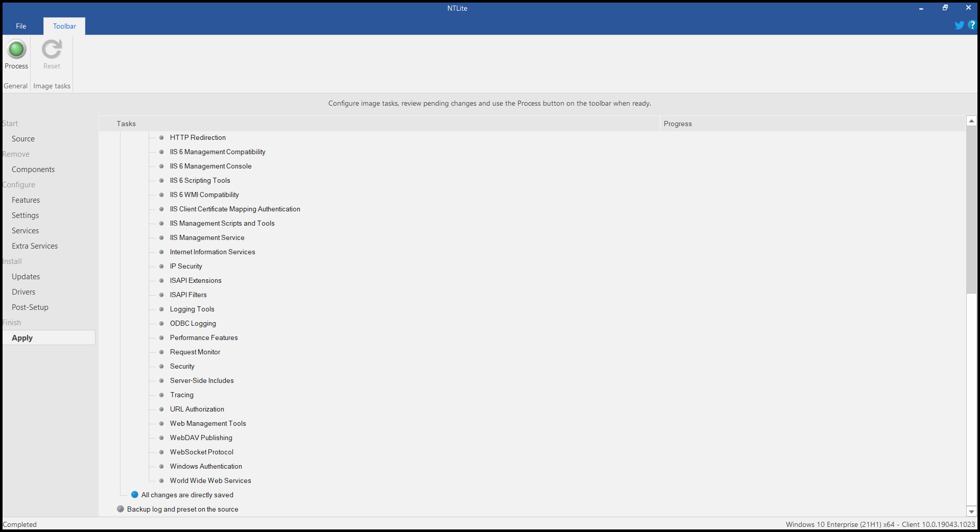Select WebSocket Protocol row
The width and height of the screenshot is (980, 532).
[x=202, y=452]
